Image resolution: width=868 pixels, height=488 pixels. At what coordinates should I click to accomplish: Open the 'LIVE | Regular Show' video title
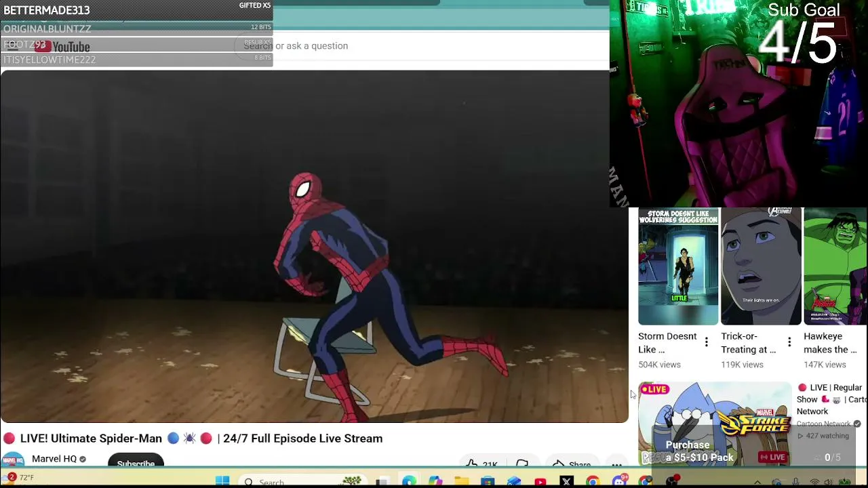(x=831, y=399)
